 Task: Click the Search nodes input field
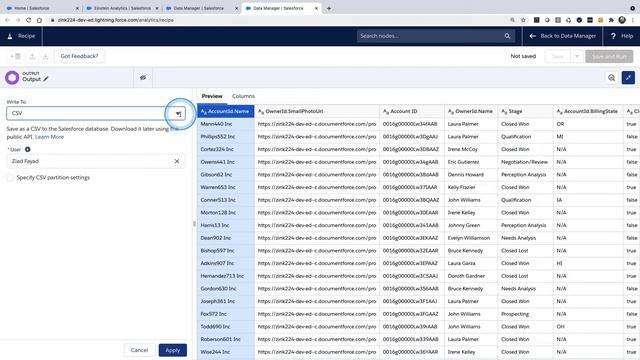[436, 36]
